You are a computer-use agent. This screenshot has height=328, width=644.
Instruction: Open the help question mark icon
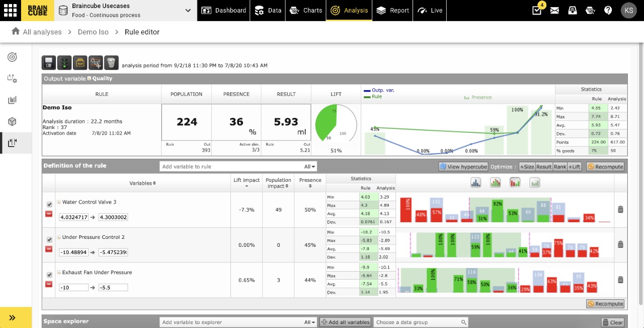coord(608,10)
